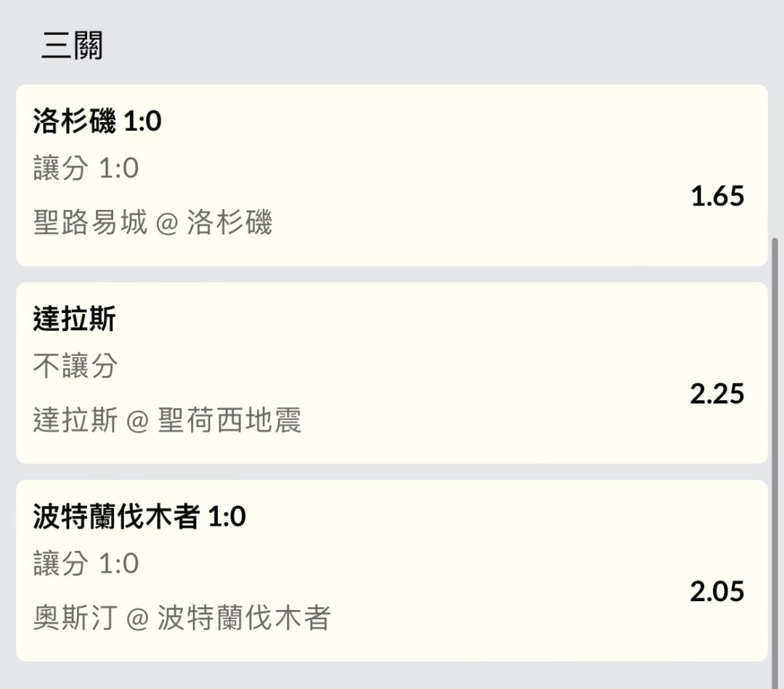
Task: Select the 波特蘭伐木者 1:0 bet card
Action: [x=391, y=571]
